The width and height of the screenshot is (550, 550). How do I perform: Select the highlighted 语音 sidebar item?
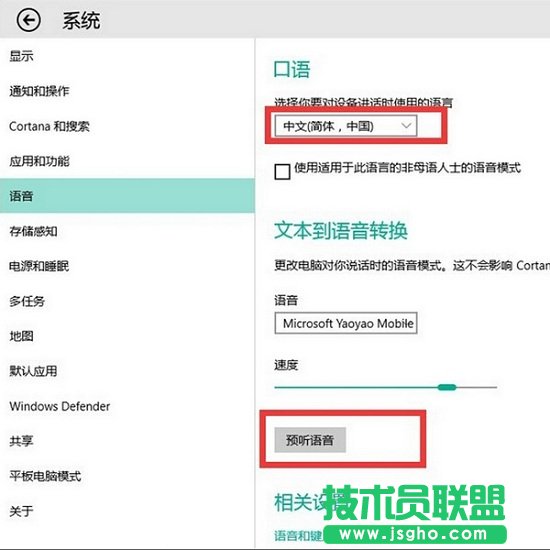[127, 196]
